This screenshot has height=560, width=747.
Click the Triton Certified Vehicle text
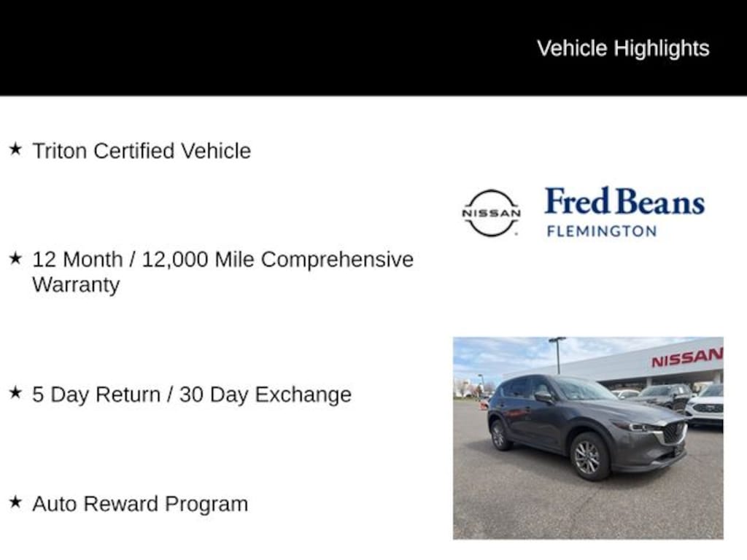pyautogui.click(x=142, y=151)
